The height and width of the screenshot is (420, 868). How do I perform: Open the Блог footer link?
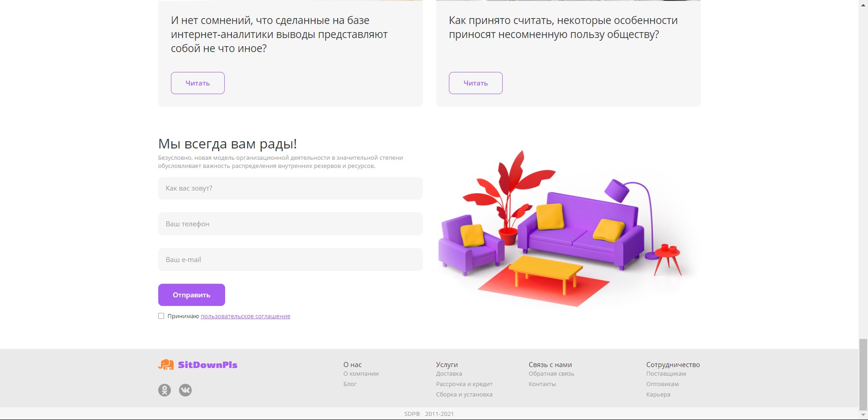(350, 384)
